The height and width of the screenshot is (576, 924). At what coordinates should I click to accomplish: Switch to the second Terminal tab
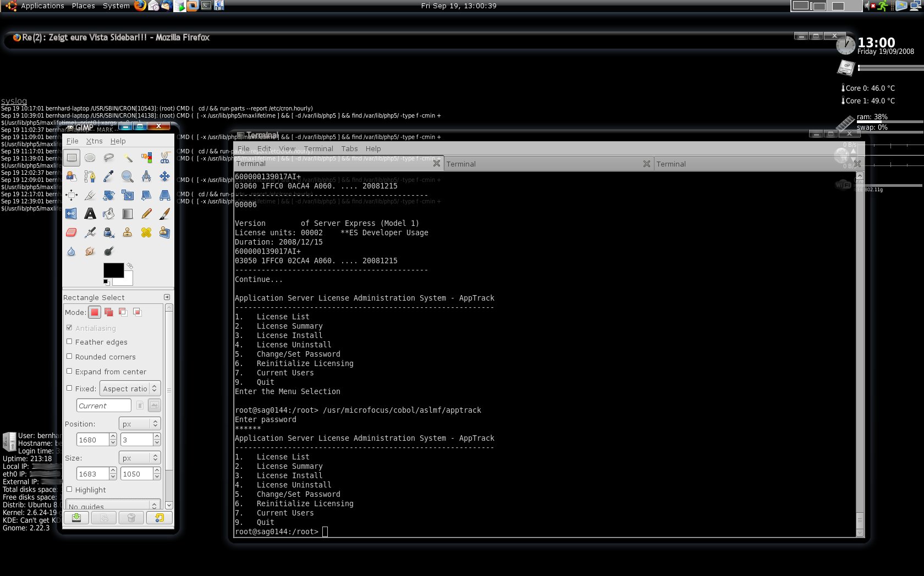(x=548, y=164)
